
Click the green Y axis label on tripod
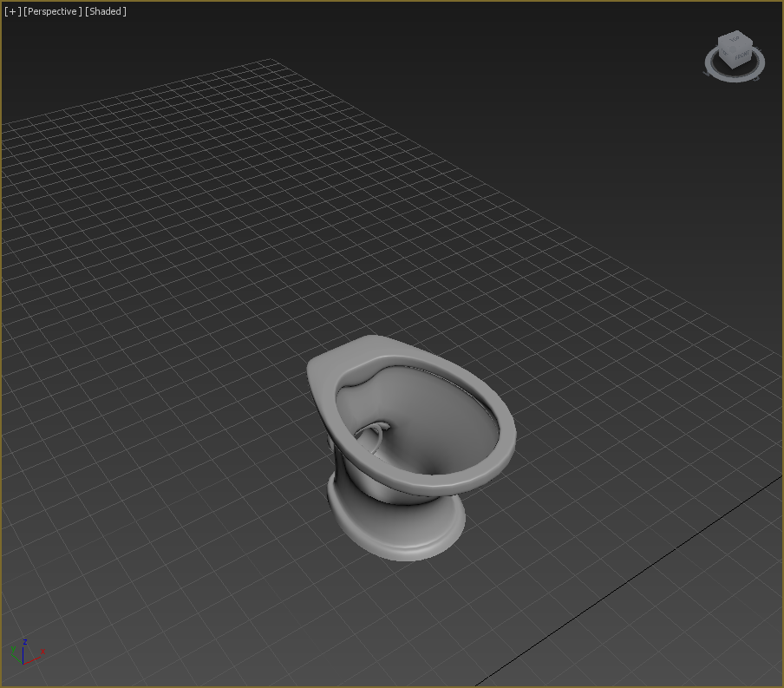pyautogui.click(x=13, y=649)
